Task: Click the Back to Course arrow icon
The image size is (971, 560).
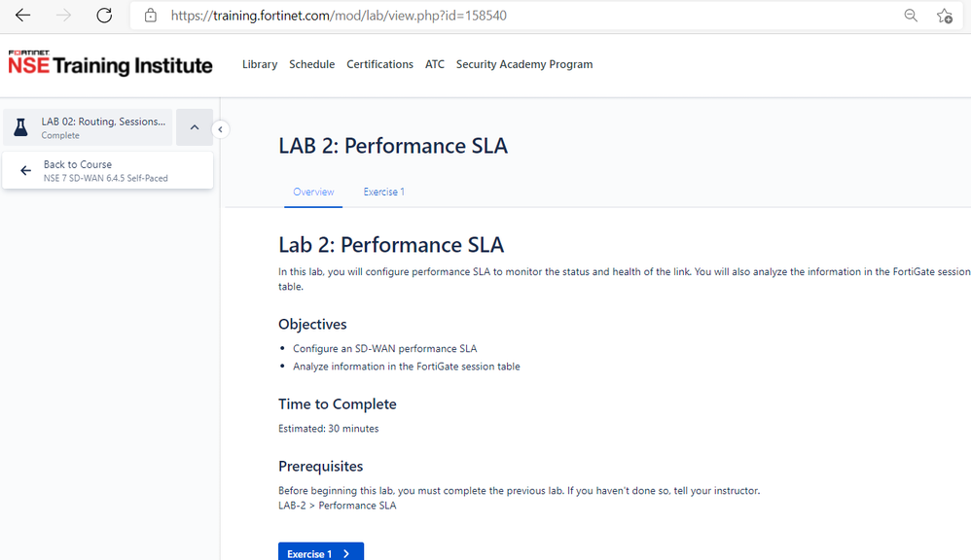Action: pyautogui.click(x=26, y=171)
